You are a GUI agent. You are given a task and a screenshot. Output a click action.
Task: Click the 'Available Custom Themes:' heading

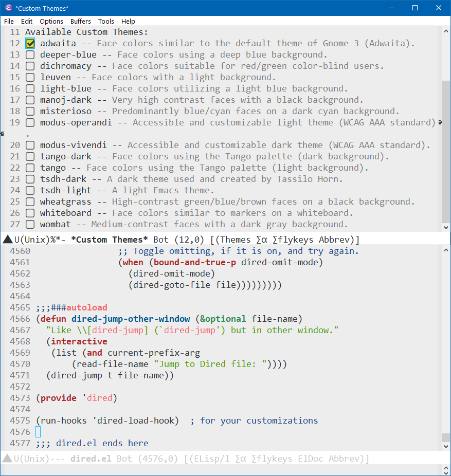pos(86,32)
